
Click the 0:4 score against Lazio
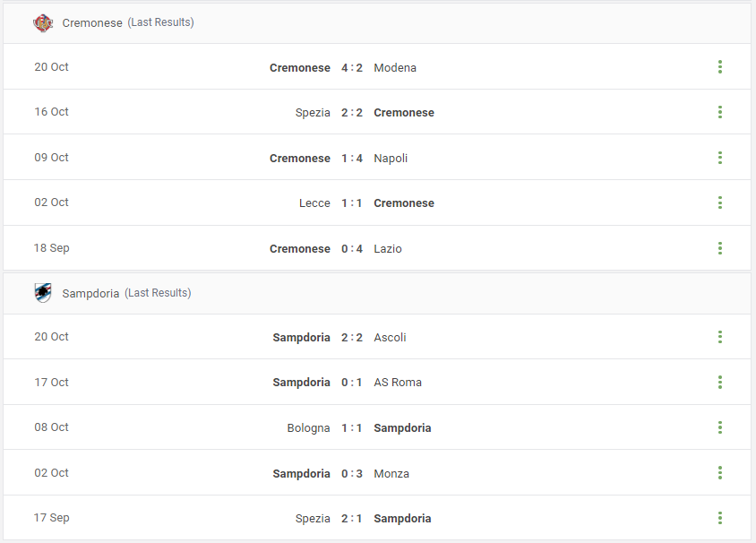coord(351,249)
